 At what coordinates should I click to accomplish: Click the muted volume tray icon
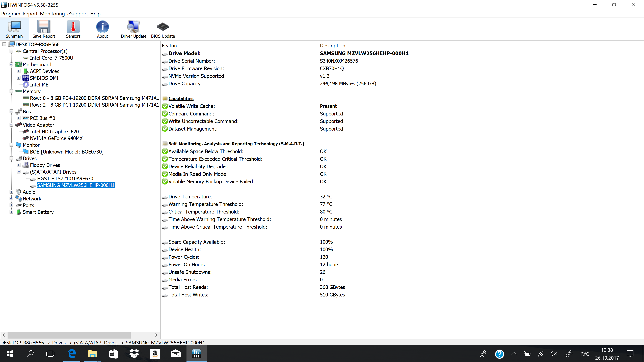(x=553, y=354)
